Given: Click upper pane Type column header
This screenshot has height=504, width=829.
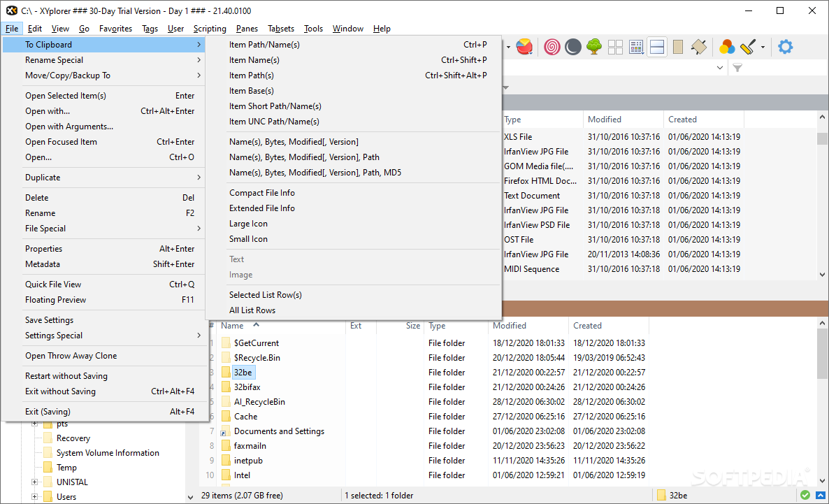Looking at the screenshot, I should [542, 120].
